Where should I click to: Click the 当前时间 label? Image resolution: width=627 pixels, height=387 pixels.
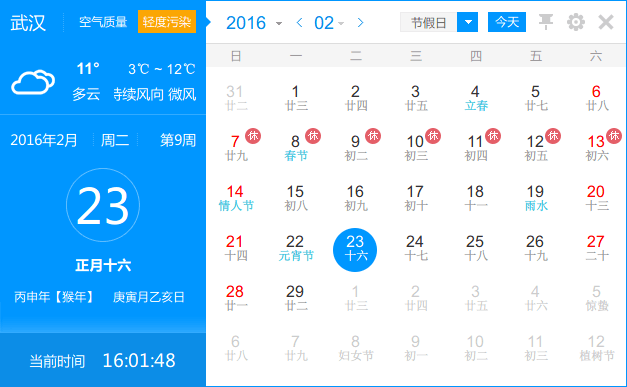point(57,361)
